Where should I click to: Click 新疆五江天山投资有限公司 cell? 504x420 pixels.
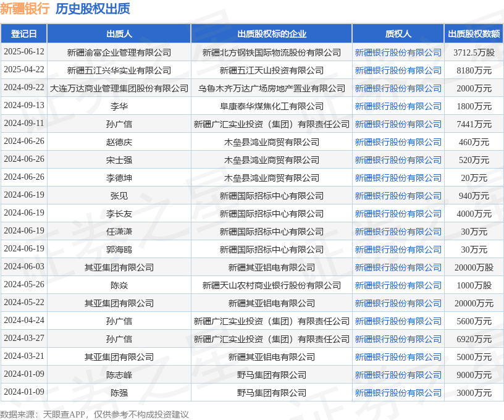(x=272, y=70)
